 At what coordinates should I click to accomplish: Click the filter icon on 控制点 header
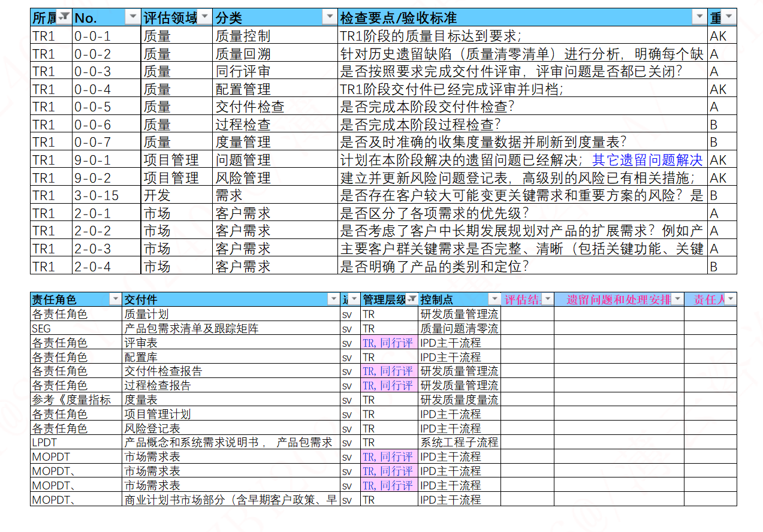495,299
